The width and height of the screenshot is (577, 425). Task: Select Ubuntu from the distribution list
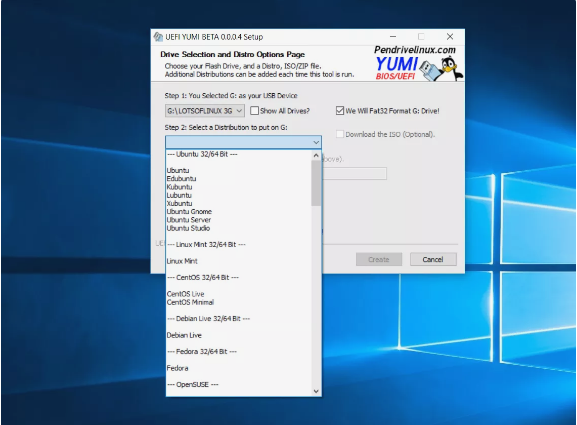click(178, 170)
